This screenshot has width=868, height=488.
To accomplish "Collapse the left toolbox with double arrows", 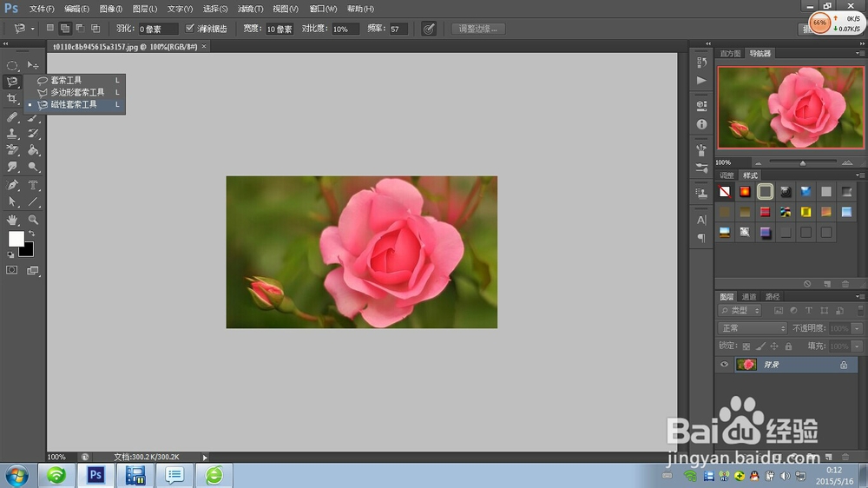I will tap(5, 43).
